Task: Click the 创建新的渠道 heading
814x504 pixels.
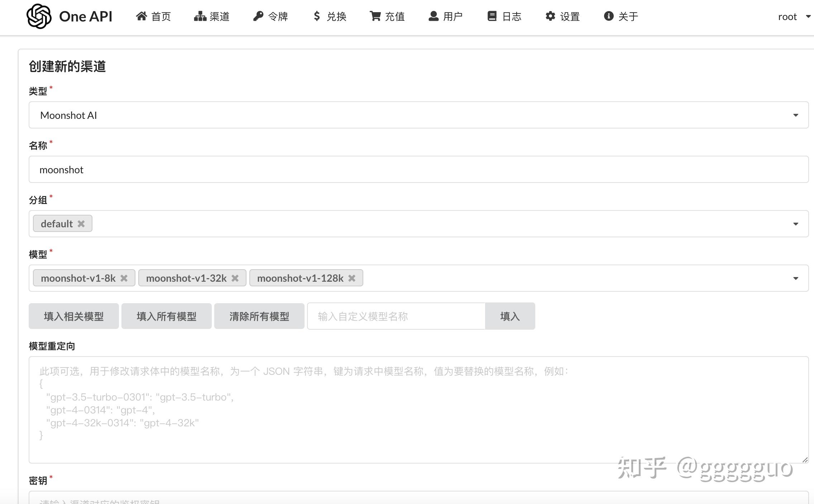Action: click(67, 67)
